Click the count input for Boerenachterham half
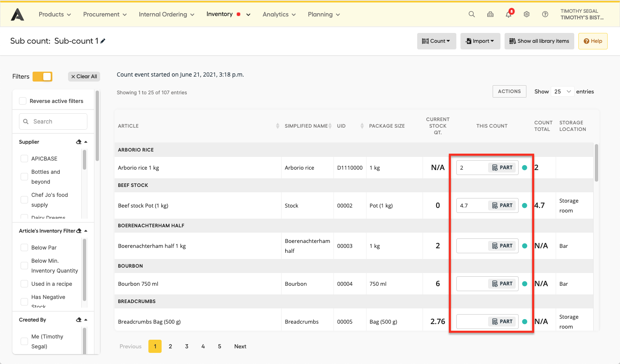Image resolution: width=620 pixels, height=364 pixels. point(472,246)
